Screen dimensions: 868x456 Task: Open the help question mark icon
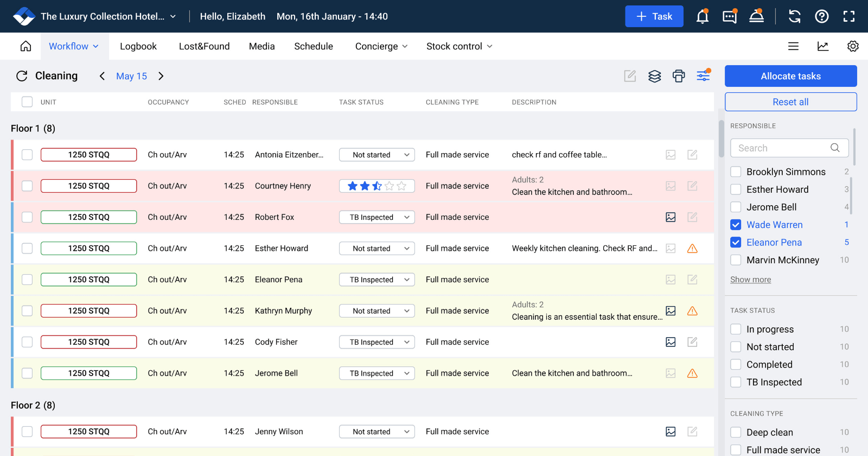tap(822, 16)
